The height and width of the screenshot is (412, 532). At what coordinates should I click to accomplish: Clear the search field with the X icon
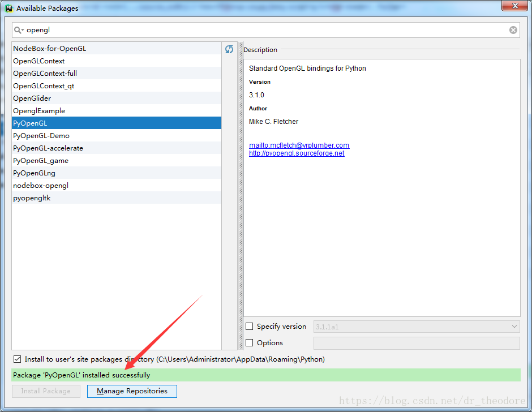[x=513, y=30]
